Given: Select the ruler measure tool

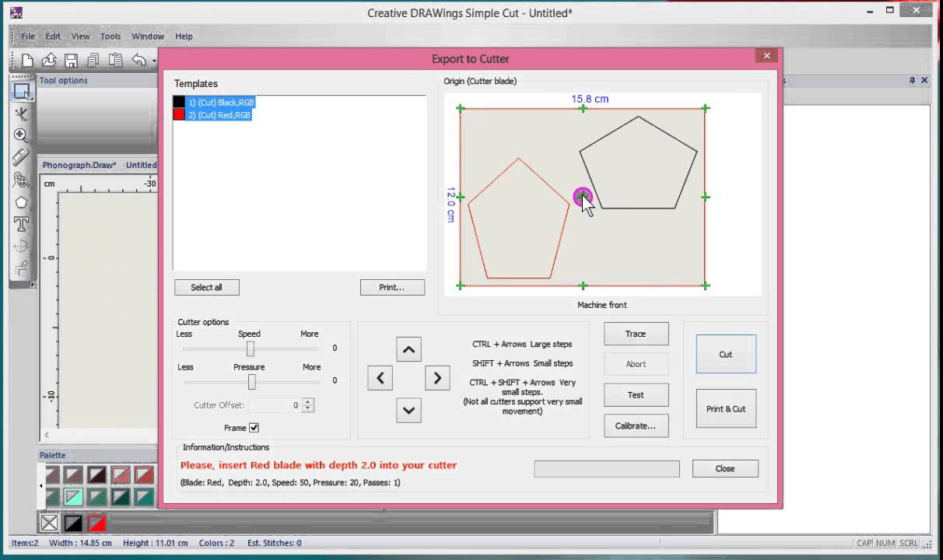Looking at the screenshot, I should click(22, 157).
